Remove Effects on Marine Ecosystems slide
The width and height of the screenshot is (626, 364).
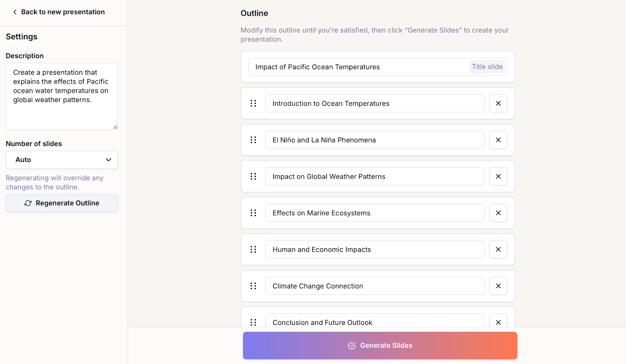click(498, 213)
